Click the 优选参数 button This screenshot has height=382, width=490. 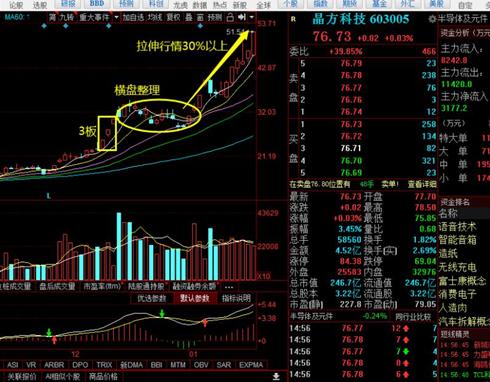pyautogui.click(x=152, y=298)
